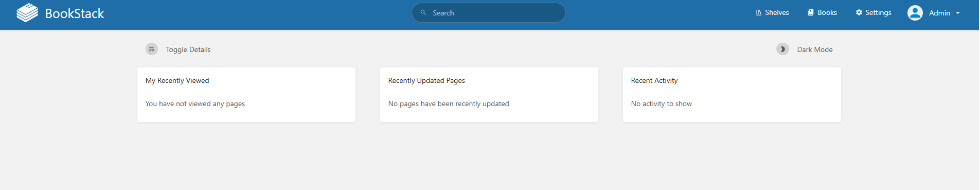Toggle Dark Mode on
980x190 pixels.
[805, 49]
